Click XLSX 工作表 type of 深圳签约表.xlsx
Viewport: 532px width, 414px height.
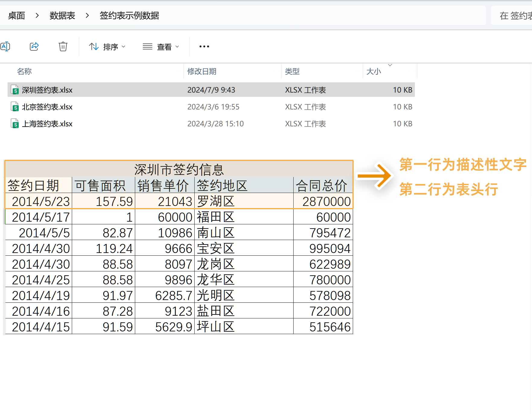pyautogui.click(x=306, y=90)
